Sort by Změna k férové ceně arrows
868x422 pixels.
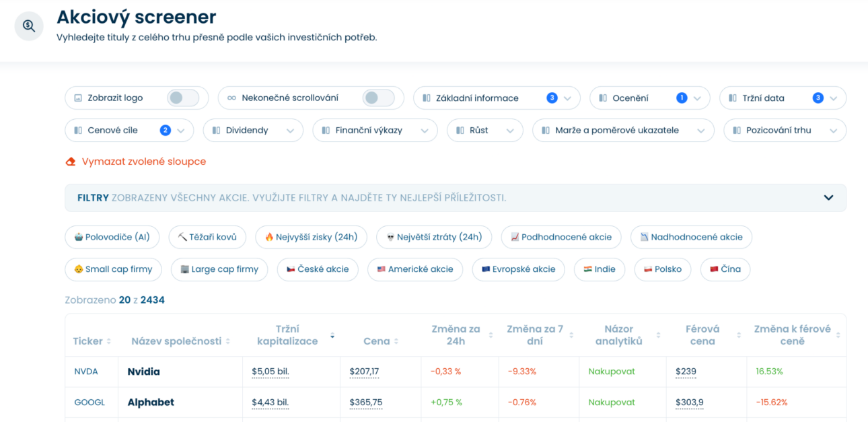[838, 335]
